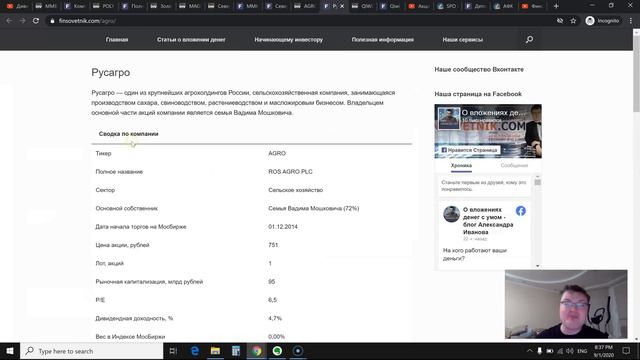Reload the finsovetnik page
Screen dimensions: 640x360
(x=36, y=21)
